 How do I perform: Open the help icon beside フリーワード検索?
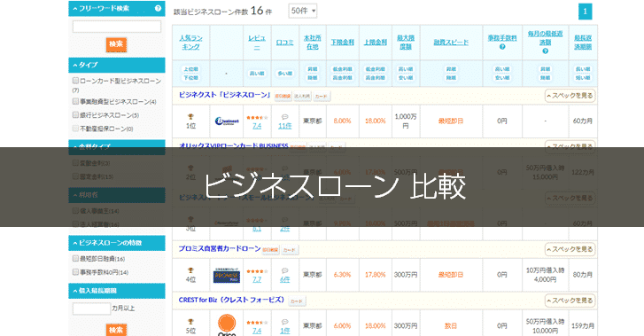(x=158, y=8)
